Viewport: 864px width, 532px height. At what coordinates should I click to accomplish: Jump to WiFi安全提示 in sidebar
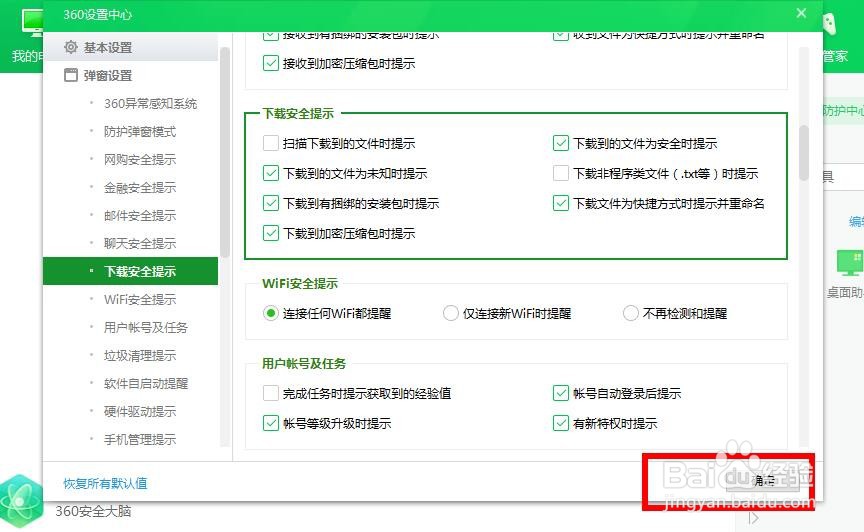tap(140, 299)
